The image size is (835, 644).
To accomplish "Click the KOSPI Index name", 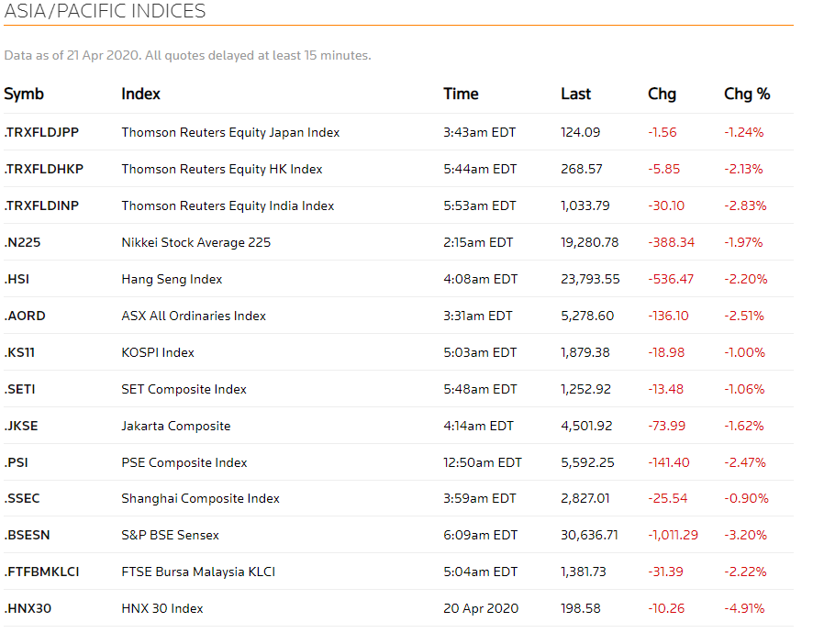I will [158, 352].
